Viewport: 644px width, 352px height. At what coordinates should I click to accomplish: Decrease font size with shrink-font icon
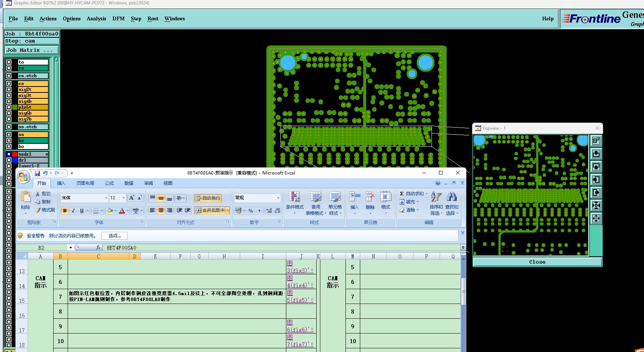[140, 198]
